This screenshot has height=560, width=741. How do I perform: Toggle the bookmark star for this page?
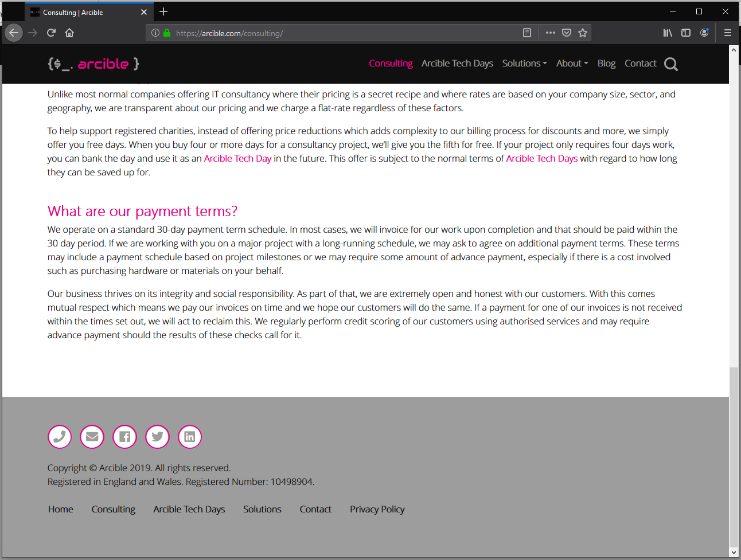coord(583,33)
